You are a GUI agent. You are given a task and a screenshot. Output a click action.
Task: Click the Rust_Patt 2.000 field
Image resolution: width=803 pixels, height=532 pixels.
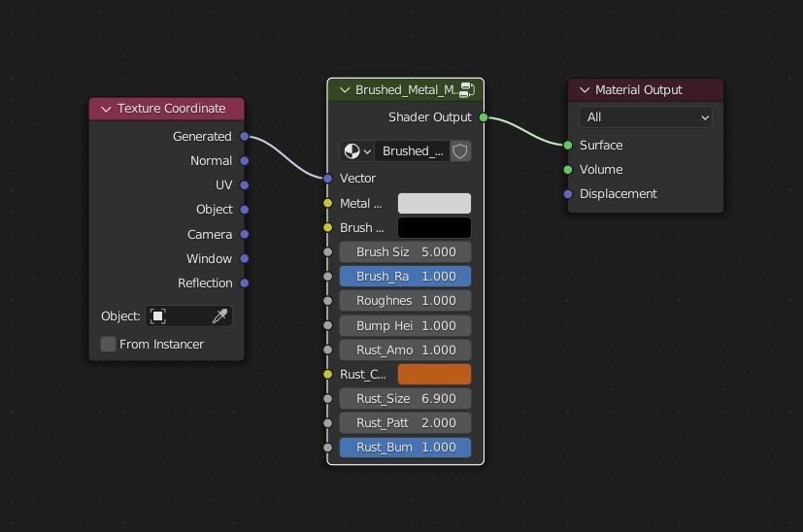point(405,423)
